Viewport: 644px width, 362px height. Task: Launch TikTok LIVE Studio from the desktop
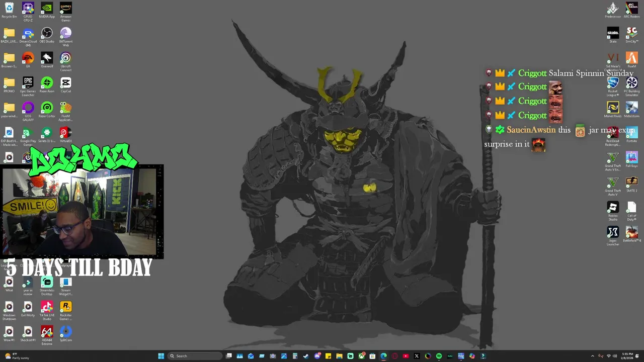click(47, 311)
